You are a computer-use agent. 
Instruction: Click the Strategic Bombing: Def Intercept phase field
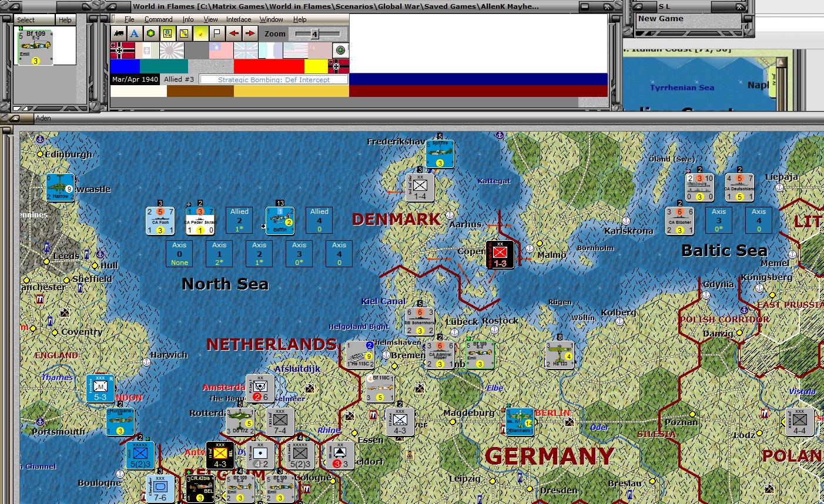tap(274, 79)
